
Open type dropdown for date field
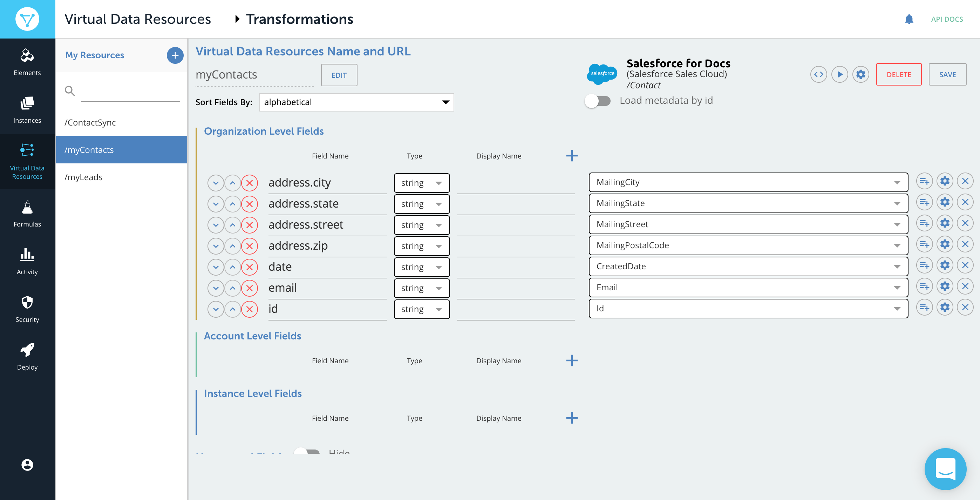pyautogui.click(x=422, y=267)
